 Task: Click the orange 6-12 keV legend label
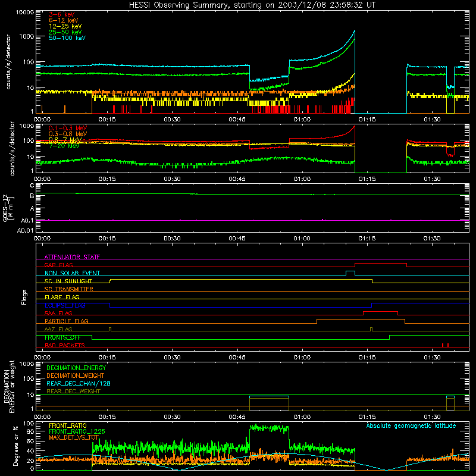(x=64, y=20)
